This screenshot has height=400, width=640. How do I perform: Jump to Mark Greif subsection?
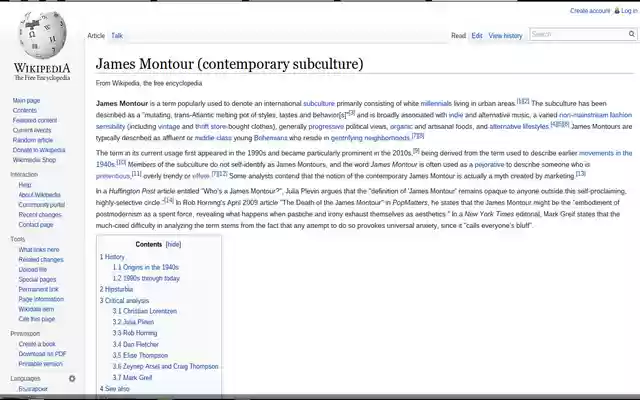tap(132, 378)
